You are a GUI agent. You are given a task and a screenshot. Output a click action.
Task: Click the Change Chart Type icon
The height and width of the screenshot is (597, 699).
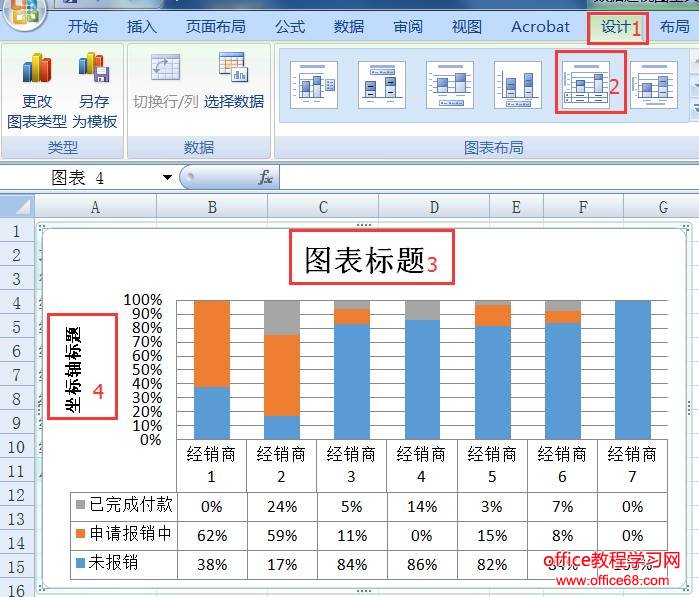(37, 68)
